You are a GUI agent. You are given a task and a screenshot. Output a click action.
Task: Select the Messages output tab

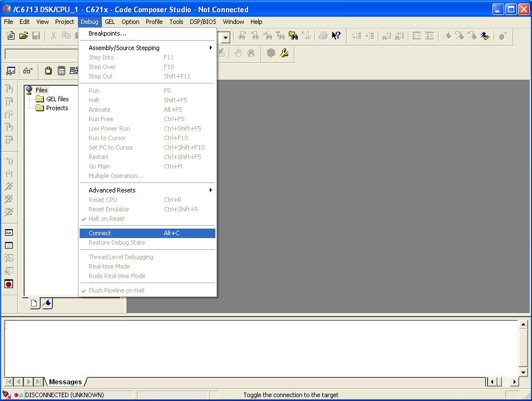click(x=65, y=382)
